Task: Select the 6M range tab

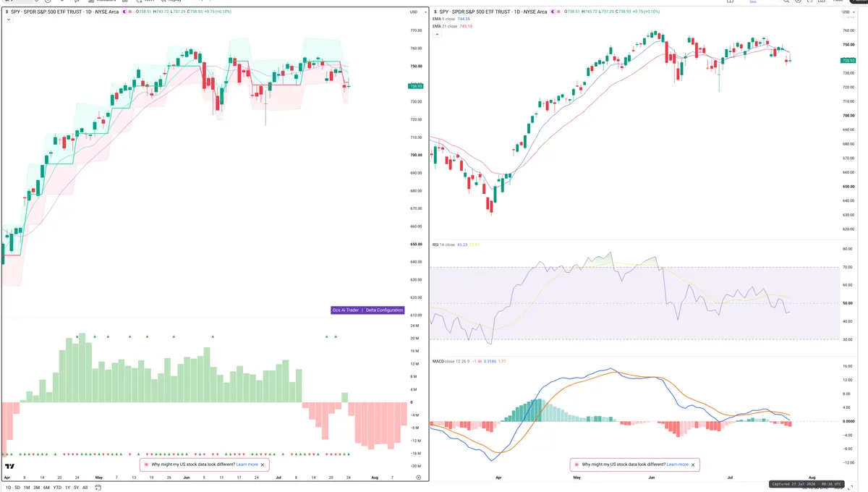Action: tap(46, 488)
